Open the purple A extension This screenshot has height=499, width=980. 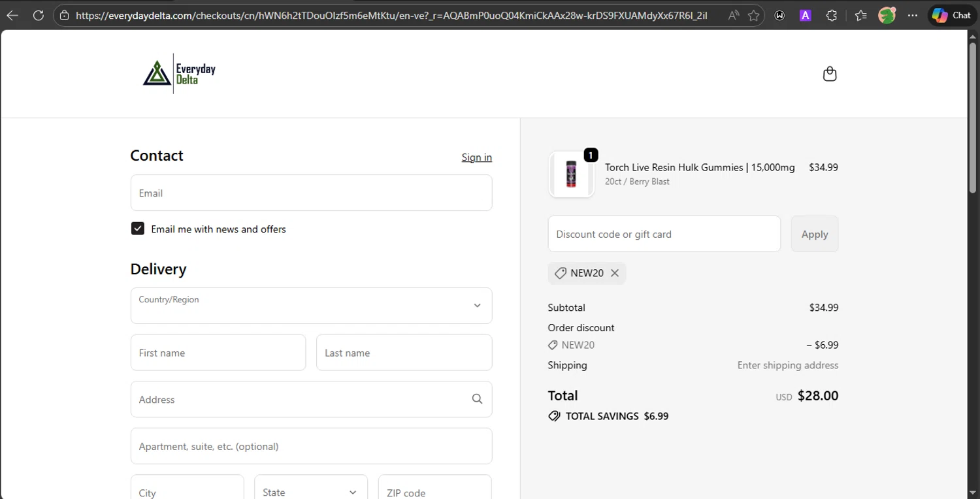tap(806, 15)
